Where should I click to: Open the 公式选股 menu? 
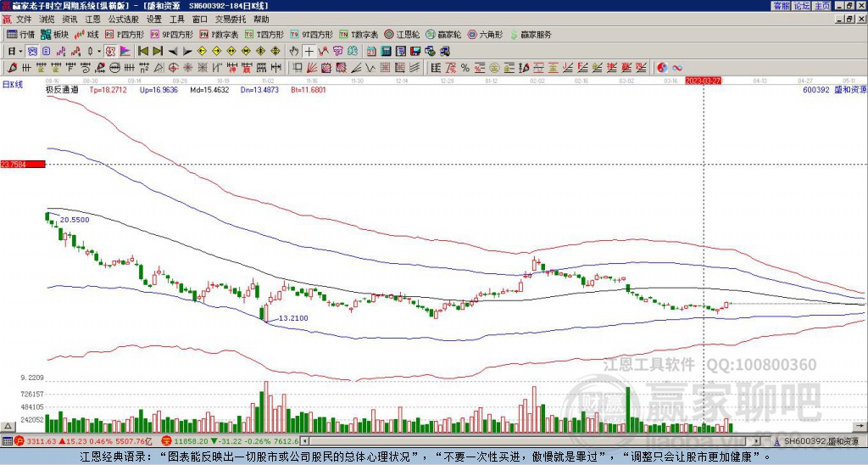[x=123, y=19]
